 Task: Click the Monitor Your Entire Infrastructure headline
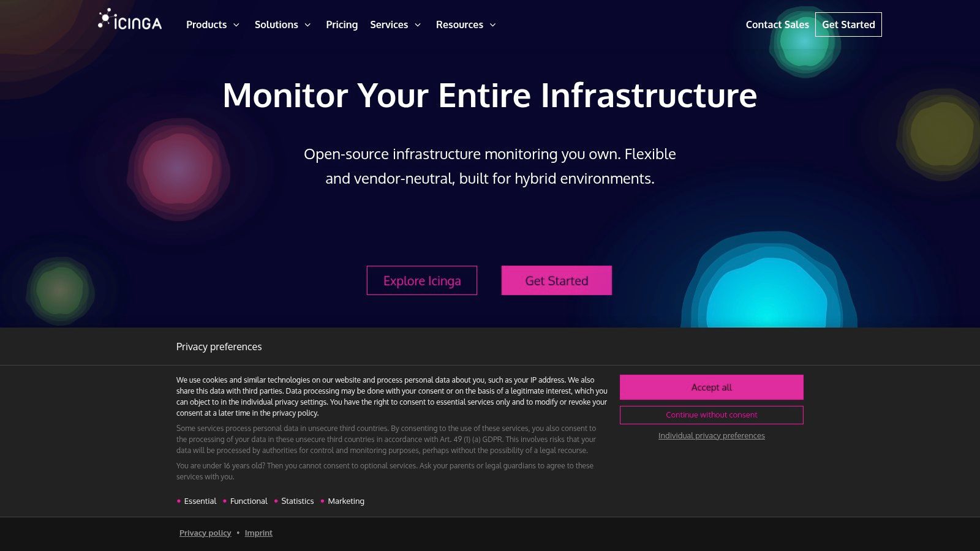490,96
